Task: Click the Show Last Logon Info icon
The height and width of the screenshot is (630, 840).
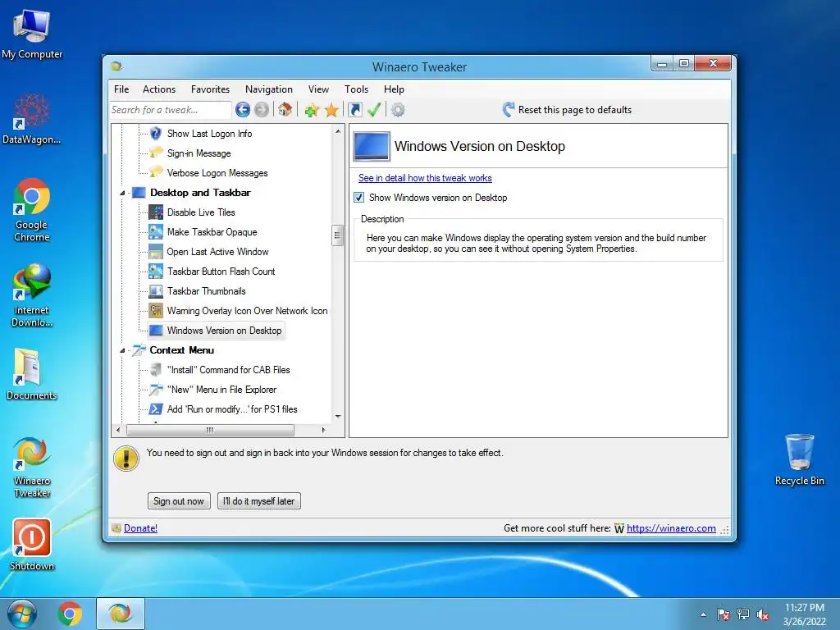Action: tap(155, 134)
